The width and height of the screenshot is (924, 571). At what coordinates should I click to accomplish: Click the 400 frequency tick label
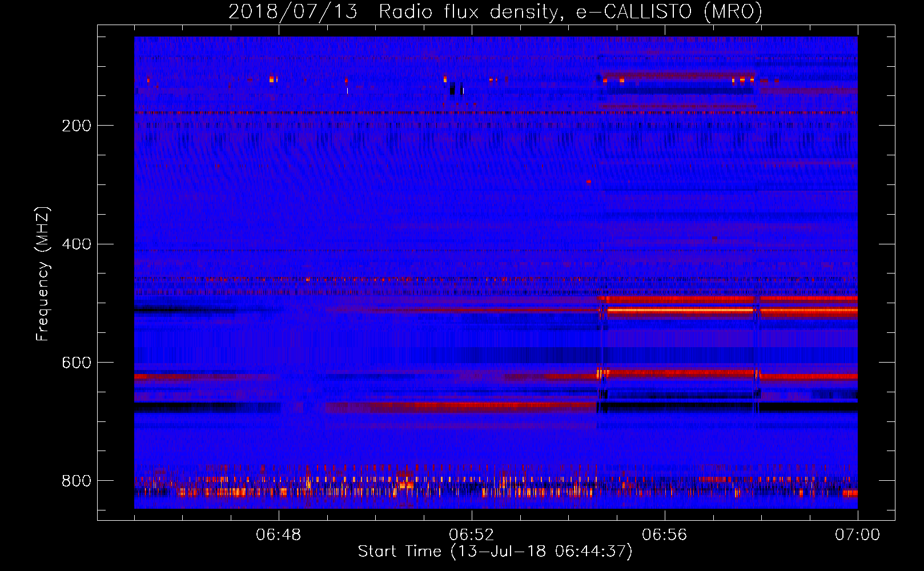pyautogui.click(x=77, y=244)
